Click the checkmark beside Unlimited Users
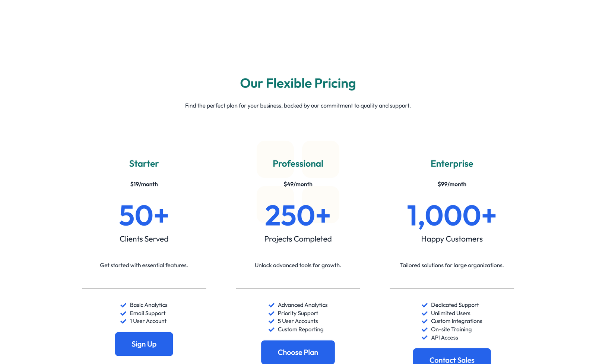 point(425,313)
